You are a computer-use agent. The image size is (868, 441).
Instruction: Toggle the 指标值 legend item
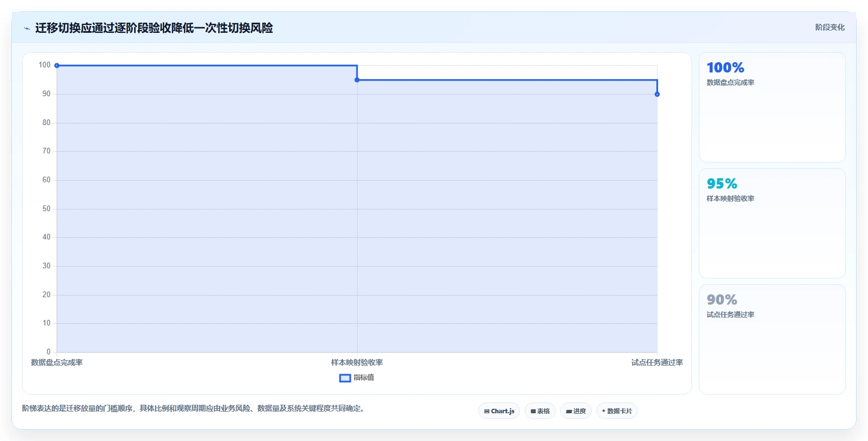(x=356, y=378)
